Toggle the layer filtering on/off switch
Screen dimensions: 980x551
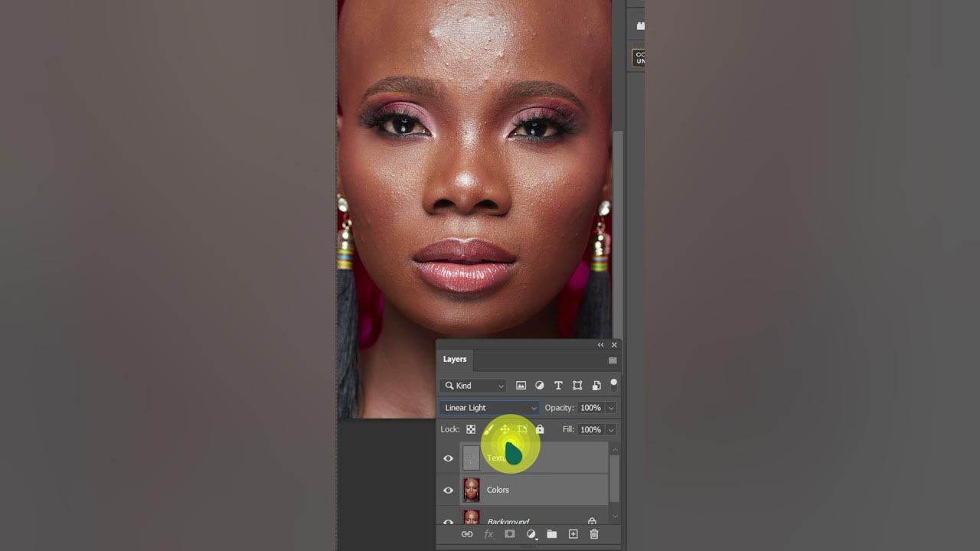click(x=613, y=384)
